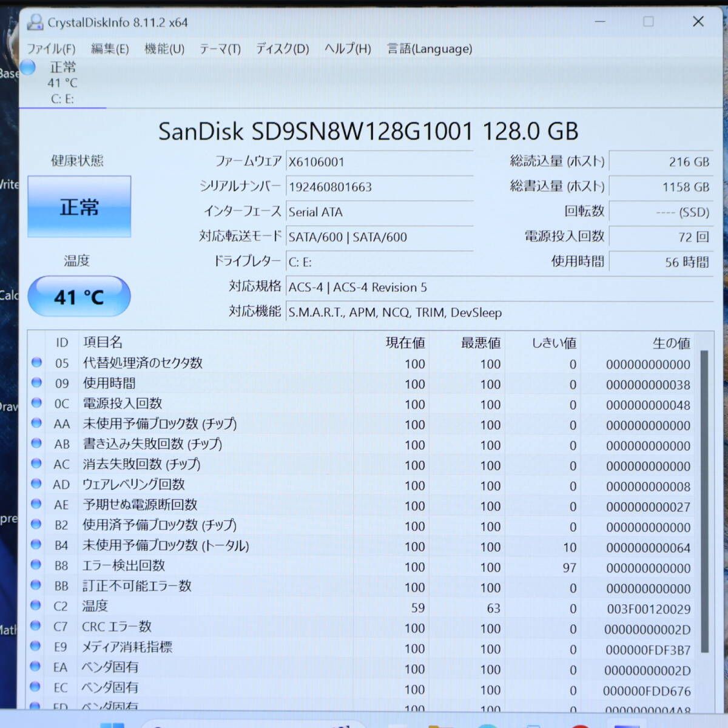The width and height of the screenshot is (728, 728).
Task: Click the blue status orb above the disk tab
Action: pyautogui.click(x=28, y=67)
